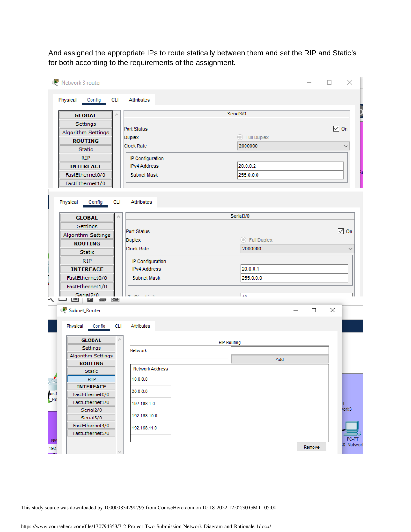Click the RIP Network input field
The width and height of the screenshot is (411, 532).
(x=279, y=350)
